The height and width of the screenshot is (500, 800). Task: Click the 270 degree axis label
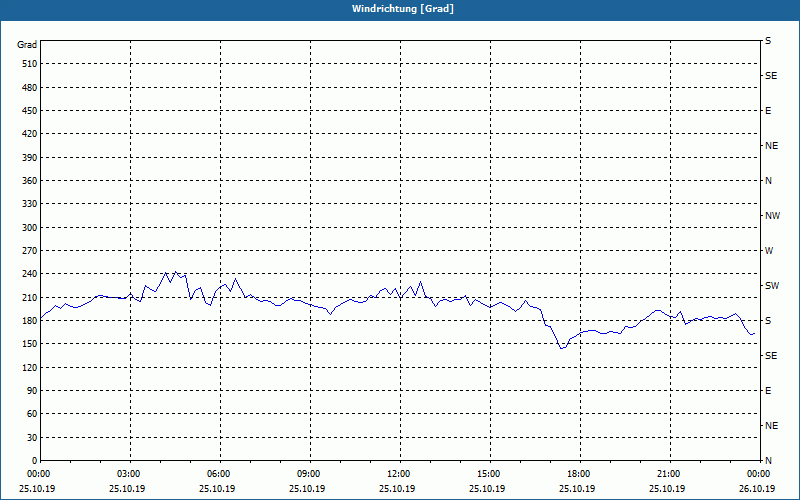pyautogui.click(x=30, y=251)
